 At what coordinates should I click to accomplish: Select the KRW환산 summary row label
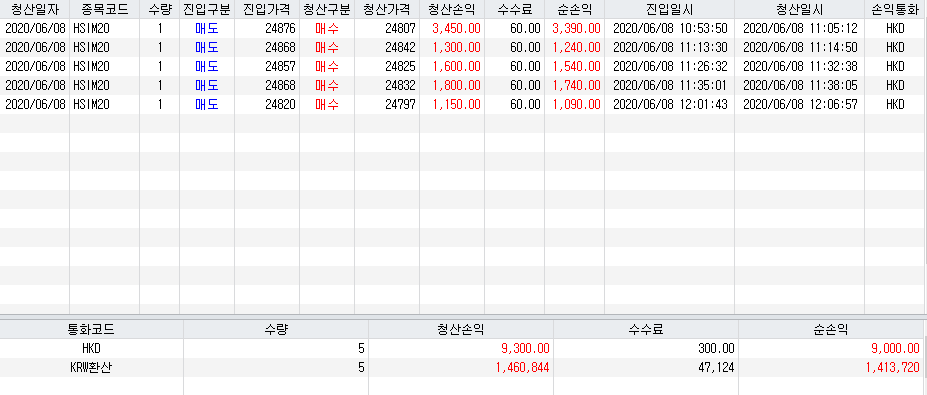click(x=92, y=367)
